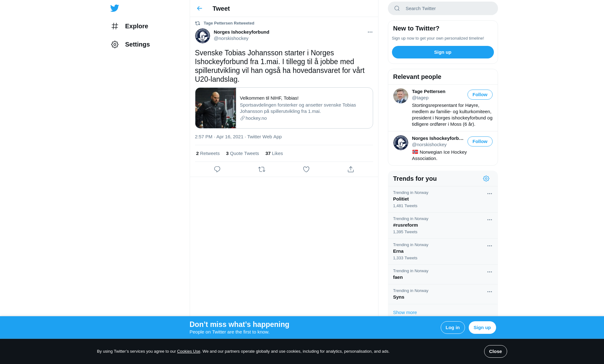Open the #rusreform trend
This screenshot has width=604, height=364.
(443, 225)
